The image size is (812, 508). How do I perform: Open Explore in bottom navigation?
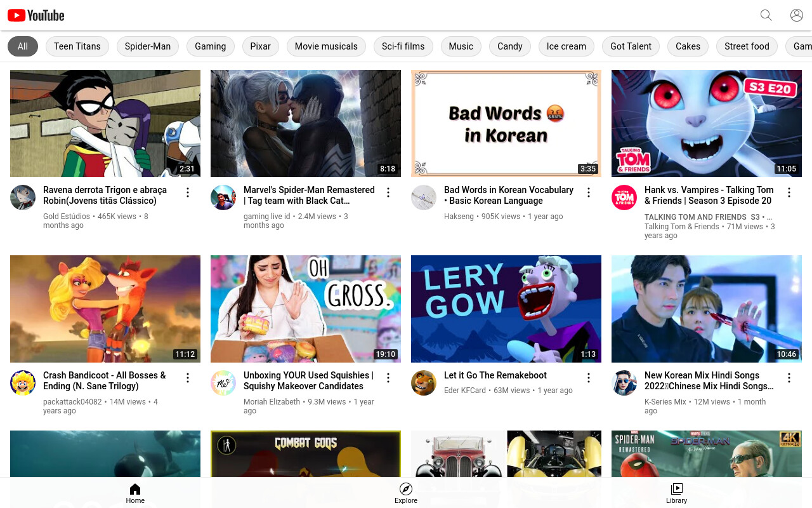[406, 493]
